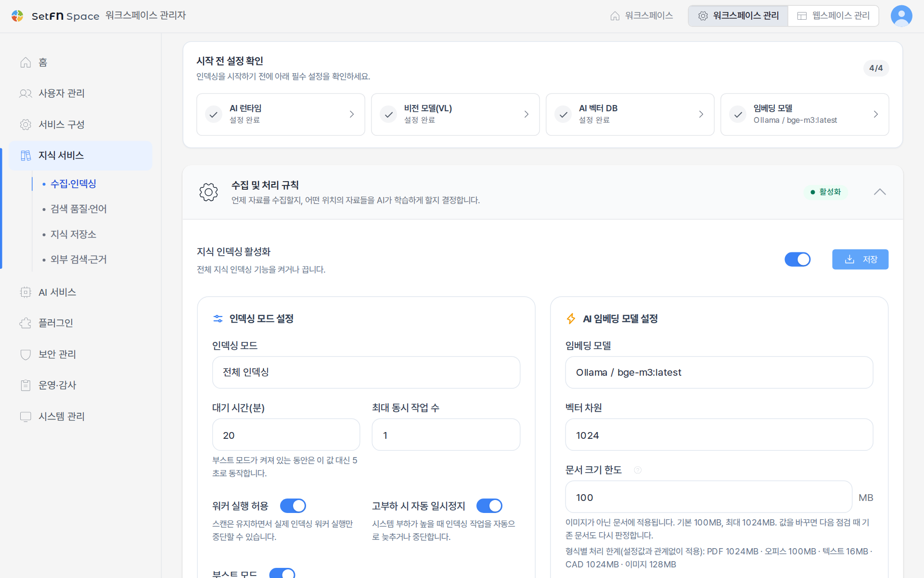Open the 임베딩 모델 card chevron

876,115
